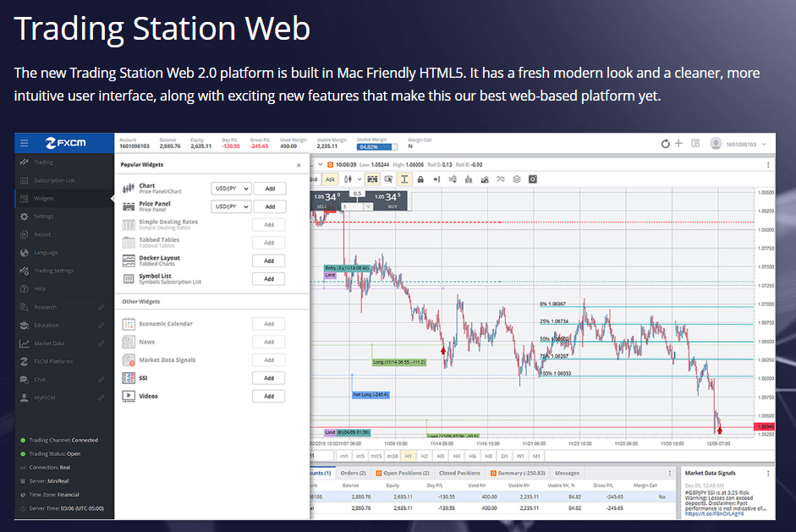796x532 pixels.
Task: Select Widgets in the left sidebar
Action: click(x=64, y=199)
